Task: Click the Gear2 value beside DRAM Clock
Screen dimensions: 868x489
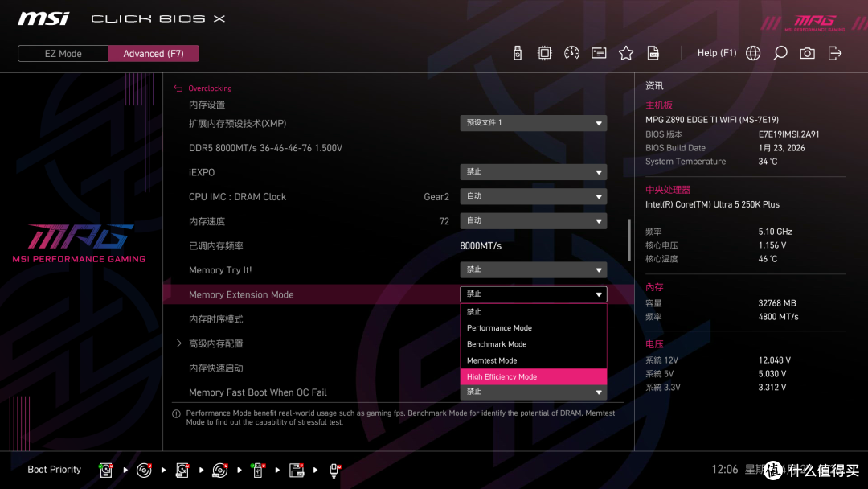Action: point(436,196)
